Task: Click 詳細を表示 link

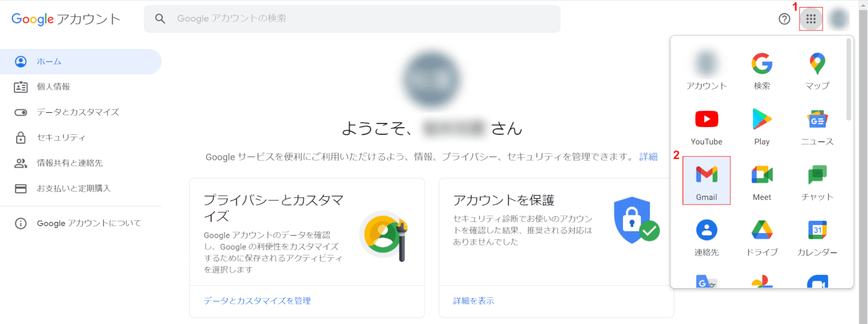Action: click(x=473, y=301)
